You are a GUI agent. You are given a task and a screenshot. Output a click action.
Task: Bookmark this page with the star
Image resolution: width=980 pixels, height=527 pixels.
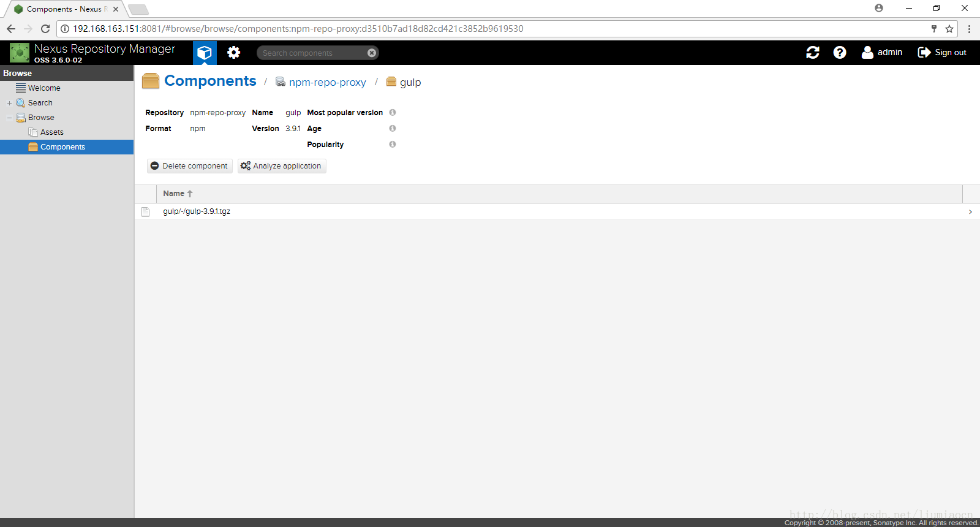tap(949, 29)
